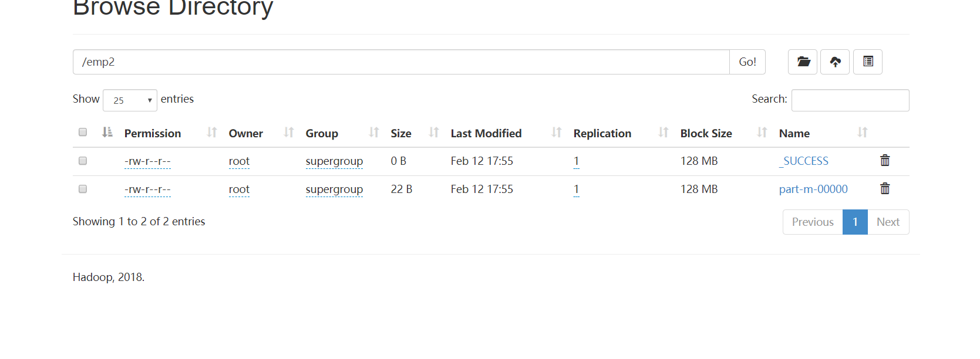Click the Block Size column header
The height and width of the screenshot is (359, 980).
pyautogui.click(x=706, y=133)
